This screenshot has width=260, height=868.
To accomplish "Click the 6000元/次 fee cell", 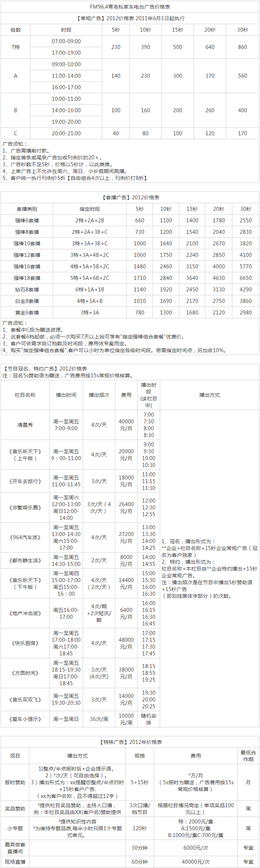I will coord(196,848).
